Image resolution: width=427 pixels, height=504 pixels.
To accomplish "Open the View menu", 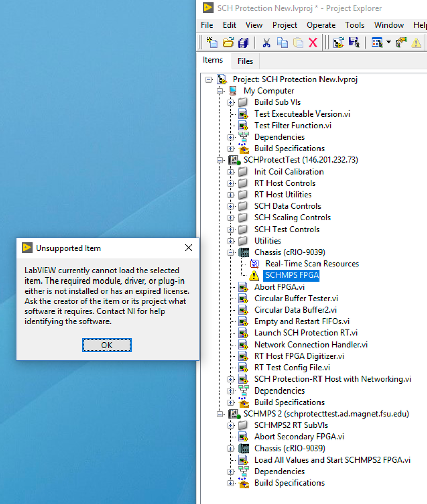I will [254, 25].
